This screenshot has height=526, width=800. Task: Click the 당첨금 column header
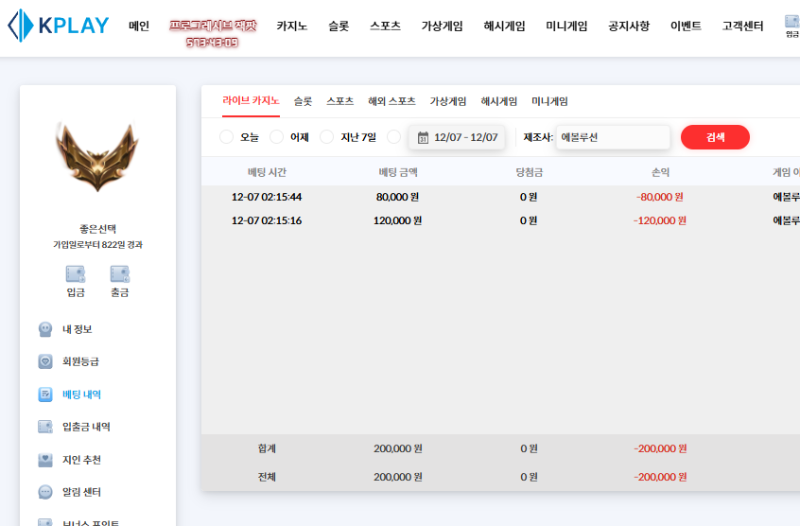[529, 172]
